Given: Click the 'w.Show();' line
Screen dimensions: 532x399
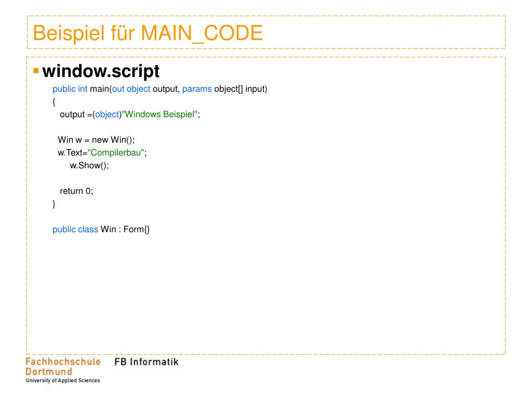Looking at the screenshot, I should tap(89, 166).
